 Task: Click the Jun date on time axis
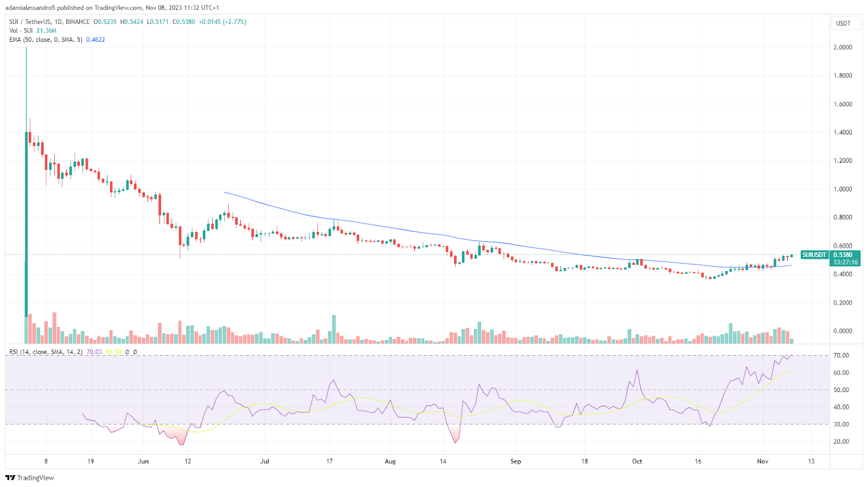(143, 462)
